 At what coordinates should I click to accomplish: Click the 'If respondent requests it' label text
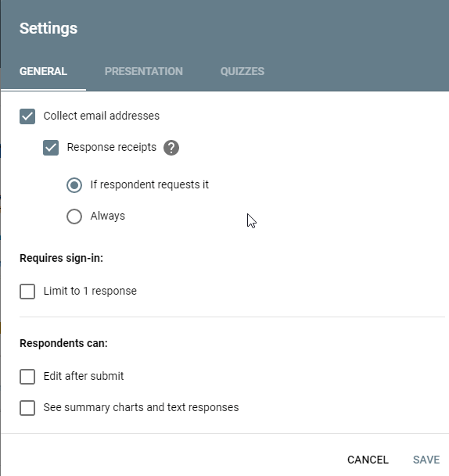149,184
